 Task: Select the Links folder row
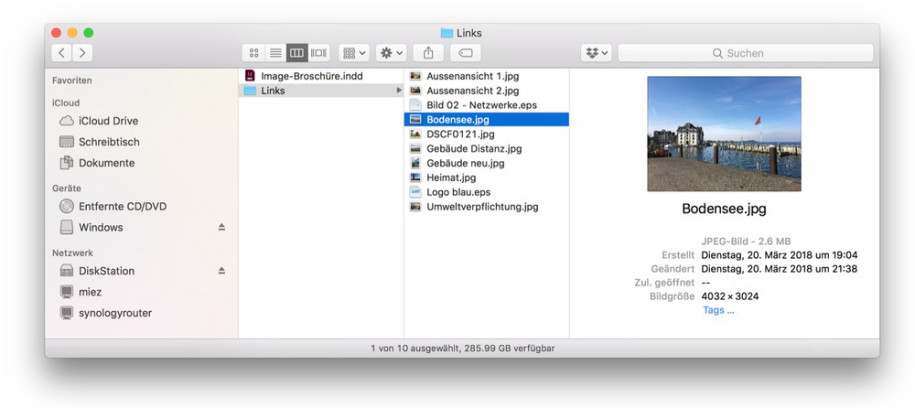click(320, 90)
